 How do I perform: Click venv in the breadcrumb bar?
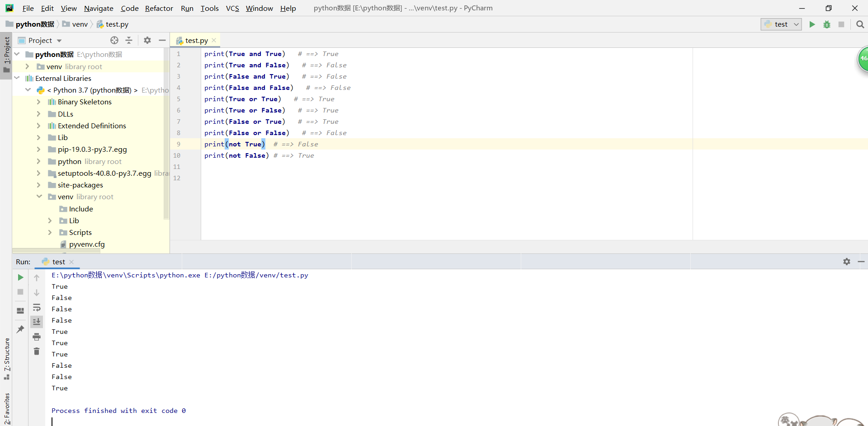click(80, 24)
